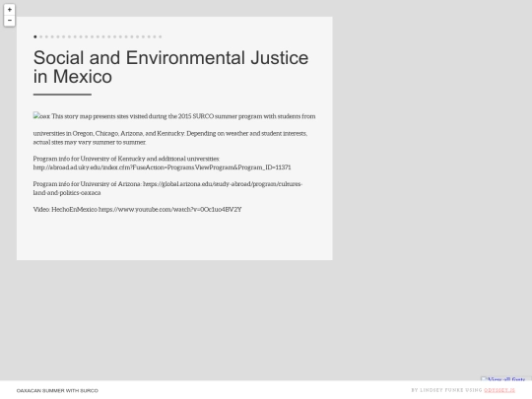Viewport: 532px width, 399px height.
Task: Jump to the last slide navigation dot
Action: [161, 36]
